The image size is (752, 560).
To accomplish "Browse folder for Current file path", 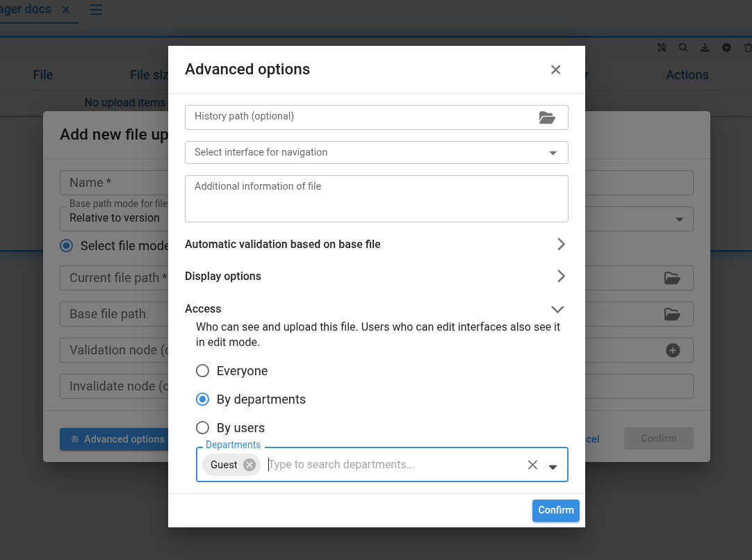I will tap(672, 278).
